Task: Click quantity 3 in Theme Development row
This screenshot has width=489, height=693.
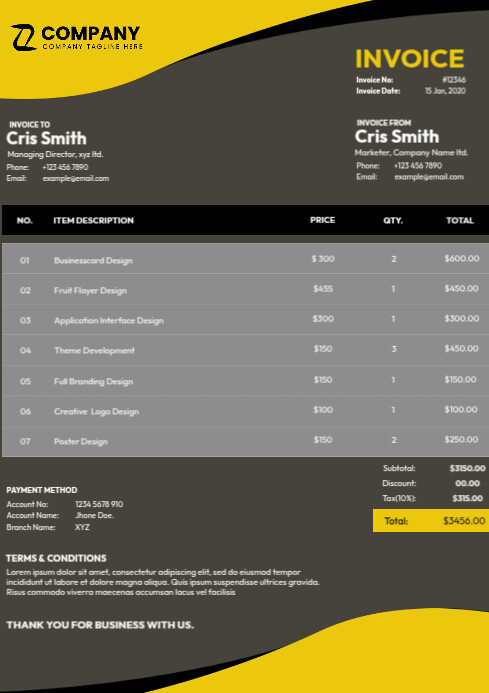Action: 393,349
